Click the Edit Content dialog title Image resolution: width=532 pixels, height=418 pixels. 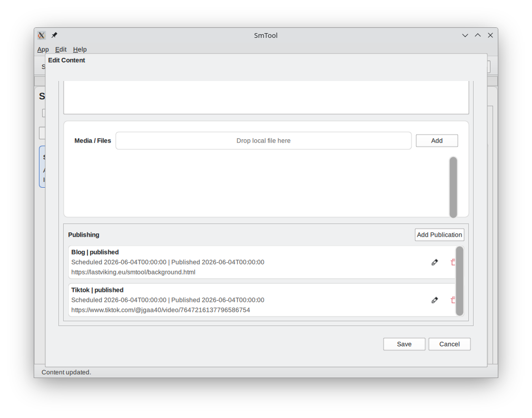coord(66,60)
